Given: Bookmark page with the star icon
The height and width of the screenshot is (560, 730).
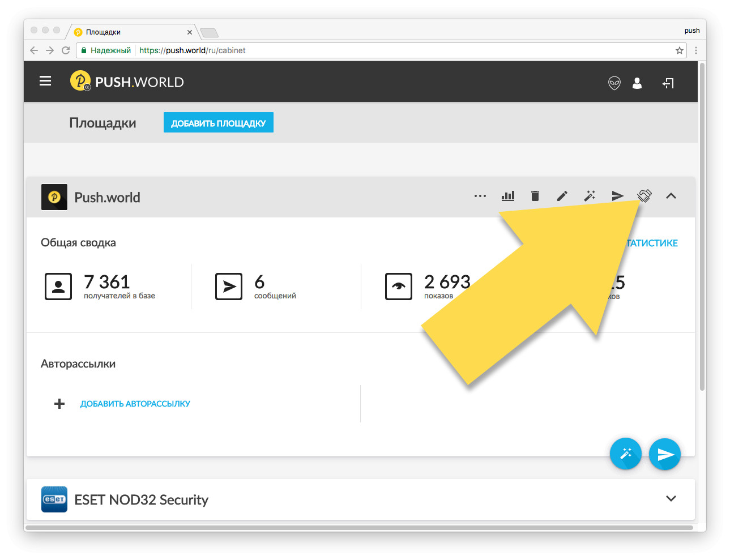Looking at the screenshot, I should (x=679, y=50).
